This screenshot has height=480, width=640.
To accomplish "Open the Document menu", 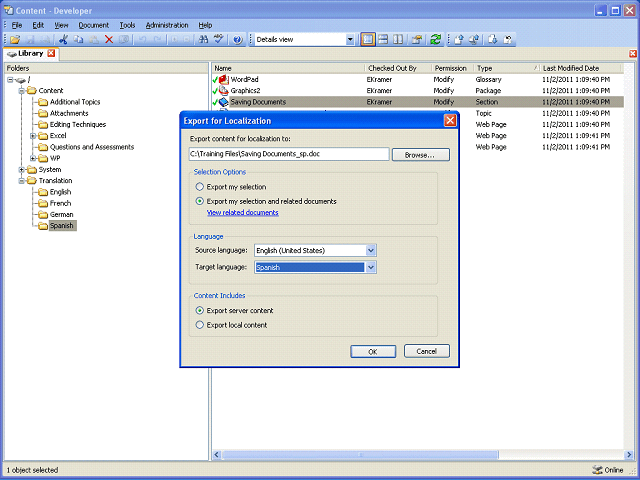I will click(94, 25).
